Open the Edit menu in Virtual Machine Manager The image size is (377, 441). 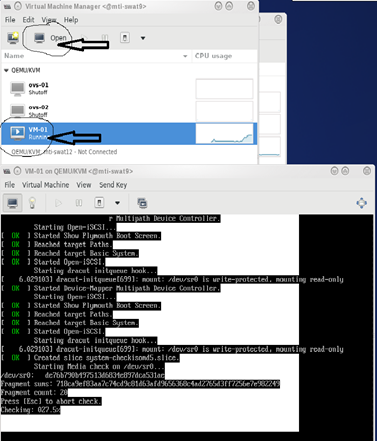(28, 20)
